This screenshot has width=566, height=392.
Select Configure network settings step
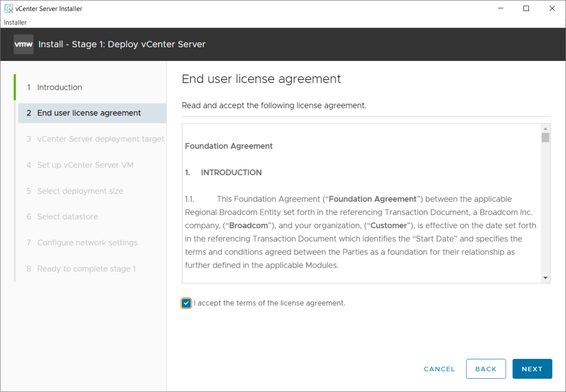pyautogui.click(x=87, y=243)
